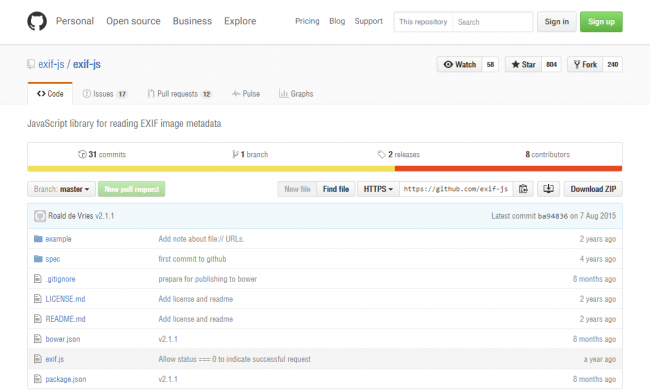This screenshot has width=650, height=391.
Task: Watch the exif-js repository
Action: 459,64
